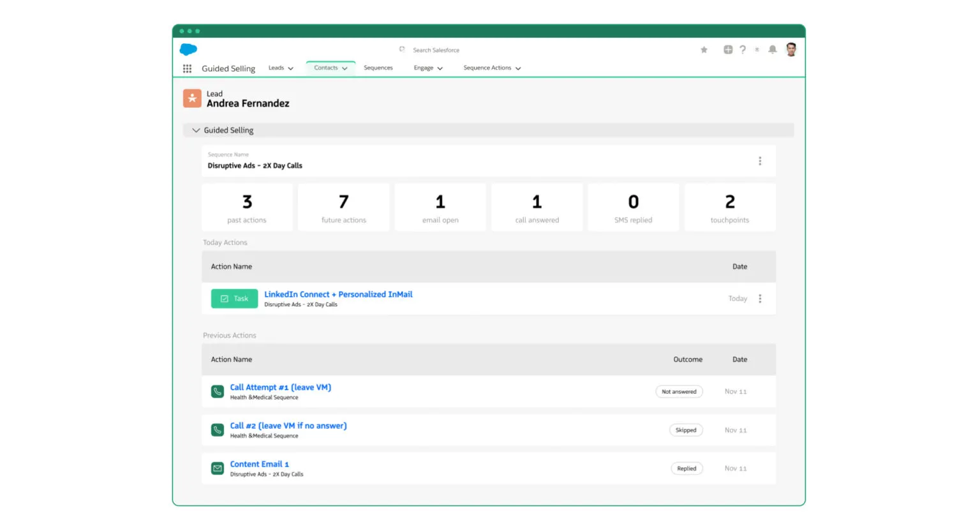This screenshot has height=531, width=980.
Task: Expand the Engage menu dropdown
Action: click(x=440, y=68)
